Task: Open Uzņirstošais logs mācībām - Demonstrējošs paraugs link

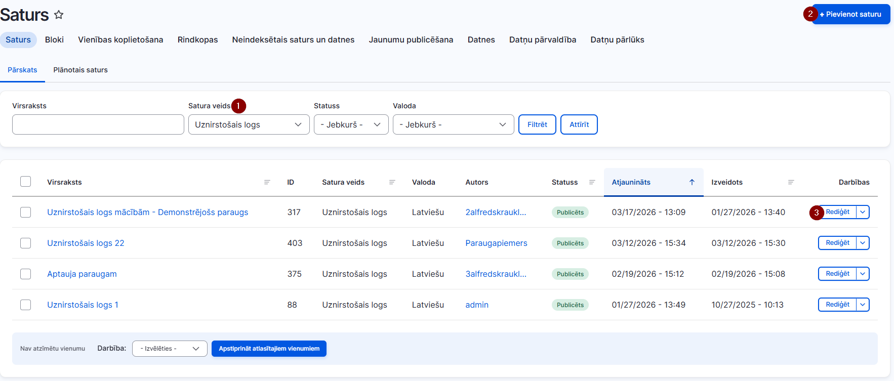Action: tap(148, 212)
